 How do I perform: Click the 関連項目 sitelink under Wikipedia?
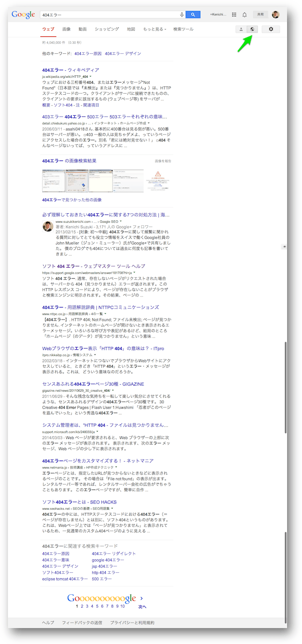click(91, 105)
